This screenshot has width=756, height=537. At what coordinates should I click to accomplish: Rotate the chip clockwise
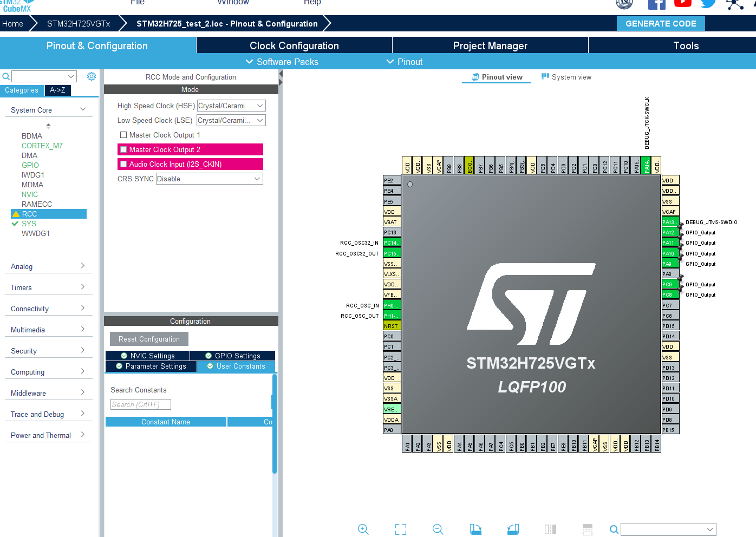coord(475,529)
